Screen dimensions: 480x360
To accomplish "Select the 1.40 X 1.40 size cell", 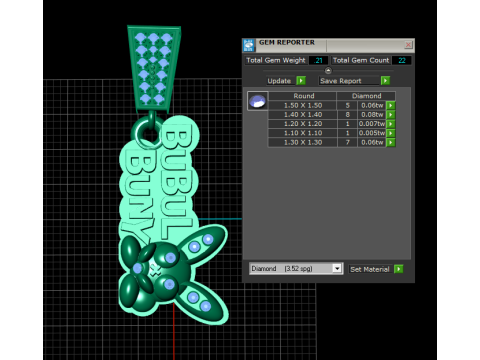I will coord(303,115).
